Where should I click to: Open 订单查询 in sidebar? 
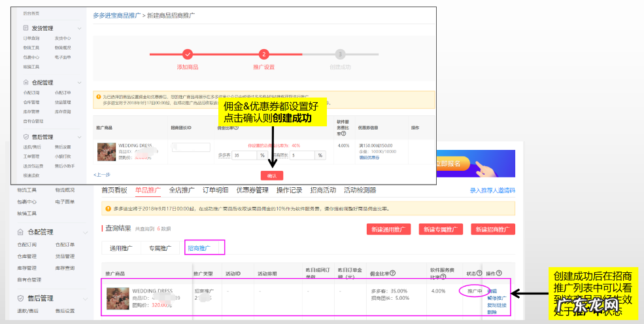click(31, 38)
